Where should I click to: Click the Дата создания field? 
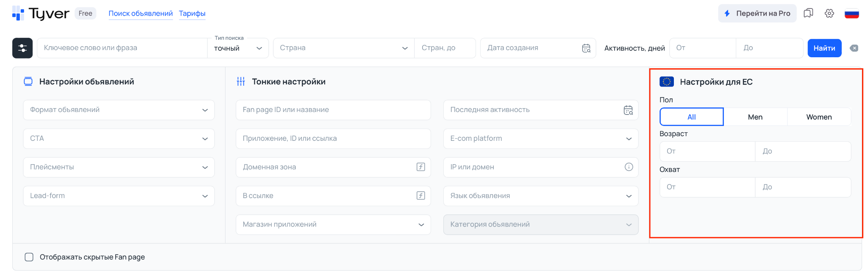[538, 48]
